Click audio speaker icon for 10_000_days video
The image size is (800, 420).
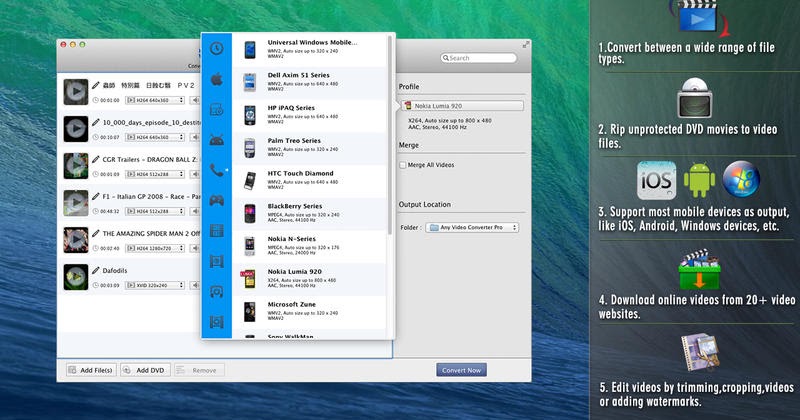(x=195, y=137)
